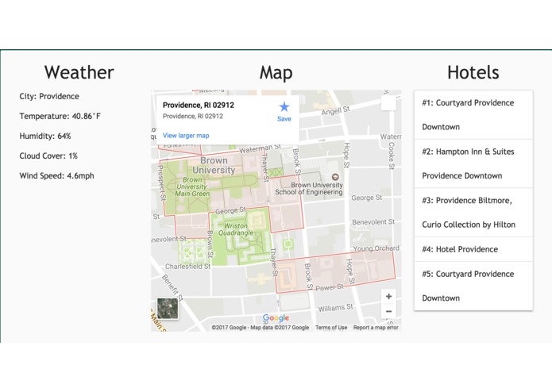Click the Brown University label on map
Viewport: 552px width, 392px height.
[214, 165]
